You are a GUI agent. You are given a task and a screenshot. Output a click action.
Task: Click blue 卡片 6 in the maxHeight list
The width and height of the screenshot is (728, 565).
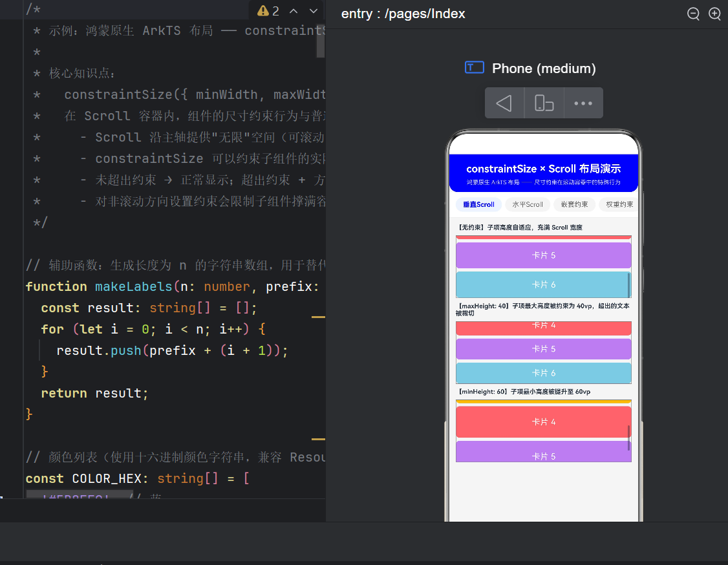pos(543,373)
